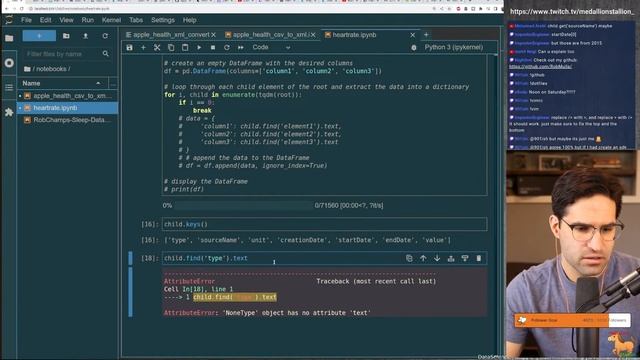Viewport: 640px width, 360px height.
Task: Open the Kernel menu
Action: pyautogui.click(x=111, y=20)
